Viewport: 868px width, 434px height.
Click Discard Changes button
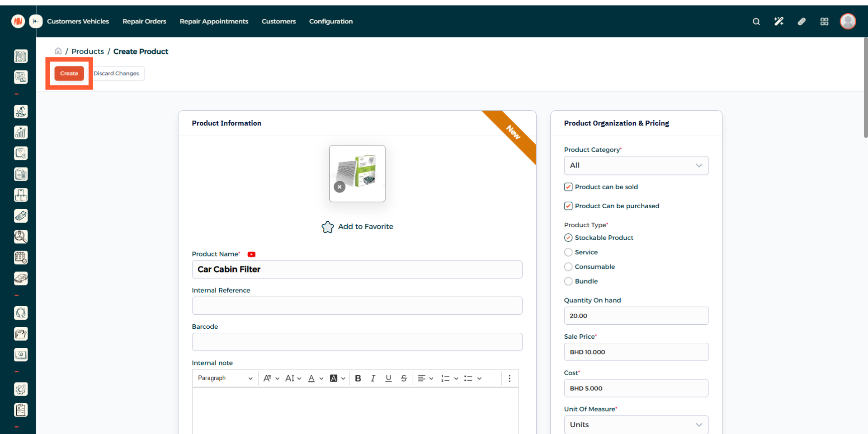pos(117,74)
